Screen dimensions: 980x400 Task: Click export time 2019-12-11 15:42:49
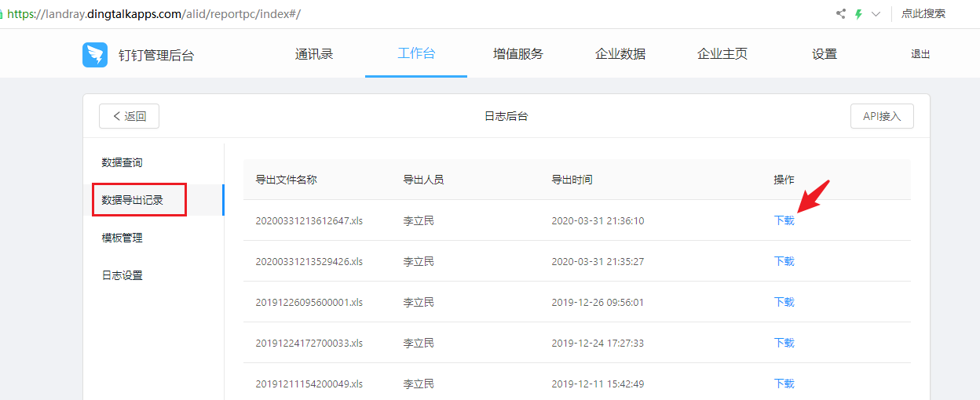pos(598,384)
